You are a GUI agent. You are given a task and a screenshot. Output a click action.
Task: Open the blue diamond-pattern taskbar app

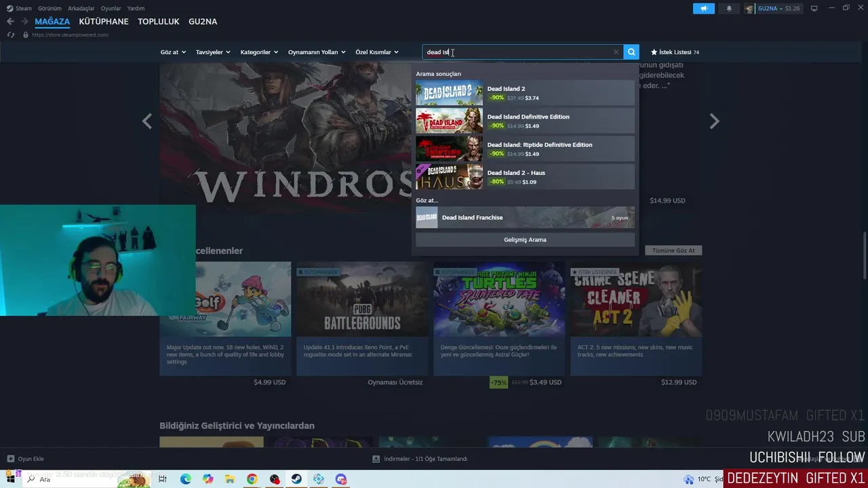(319, 479)
